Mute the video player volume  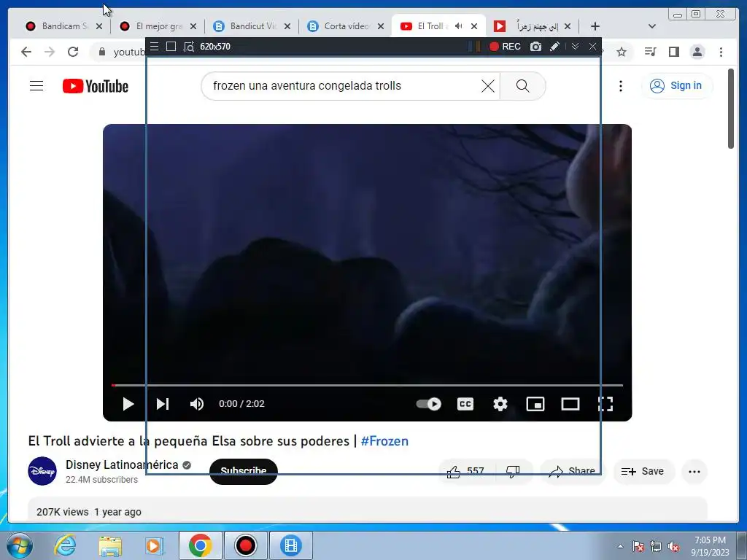click(197, 404)
